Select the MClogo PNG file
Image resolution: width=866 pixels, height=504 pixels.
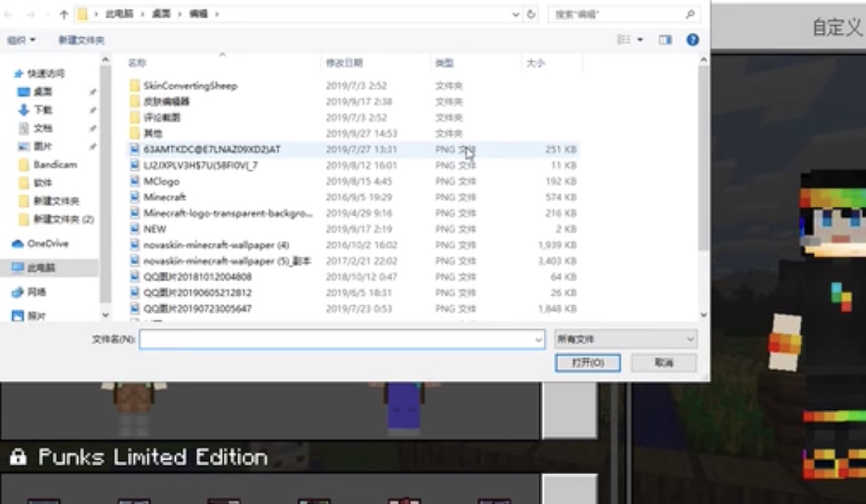click(161, 181)
